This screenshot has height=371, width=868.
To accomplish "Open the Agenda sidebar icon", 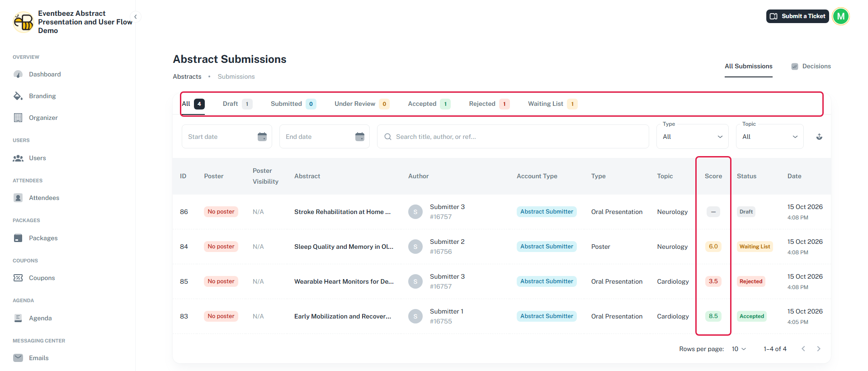I will (18, 318).
